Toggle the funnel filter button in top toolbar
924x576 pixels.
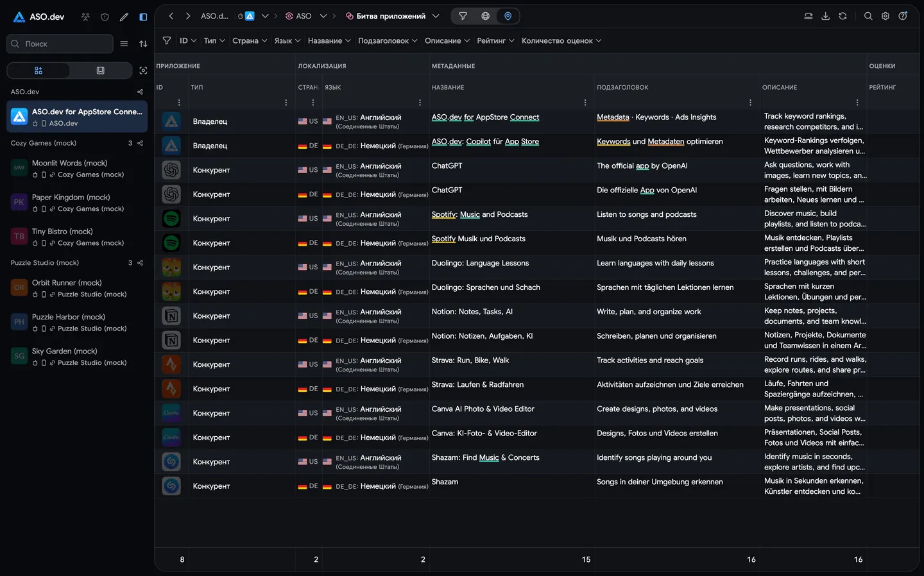463,16
